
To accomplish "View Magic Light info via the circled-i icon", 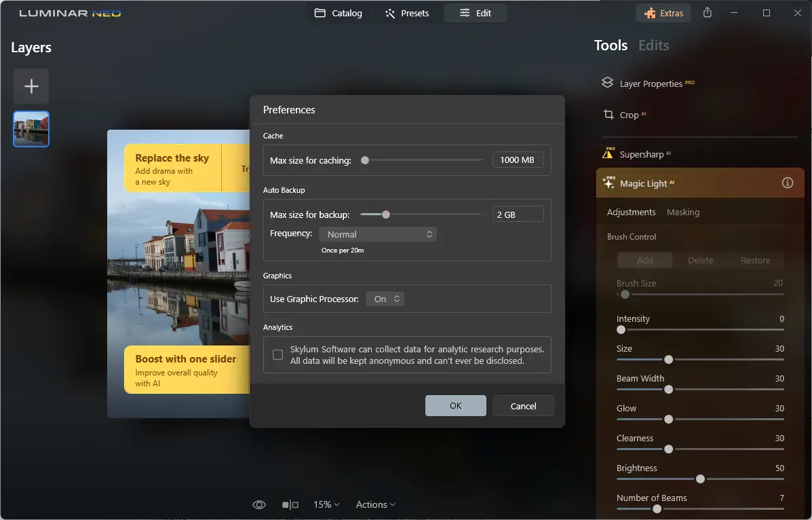I will coord(787,183).
